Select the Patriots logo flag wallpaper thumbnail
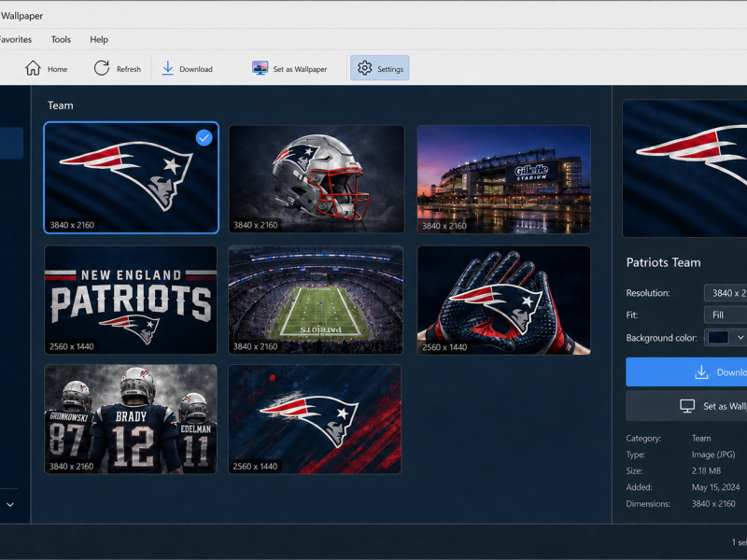The width and height of the screenshot is (747, 560). pyautogui.click(x=131, y=177)
